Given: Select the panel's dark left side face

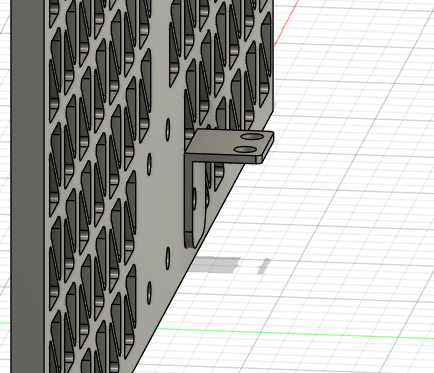Looking at the screenshot, I should pyautogui.click(x=27, y=187).
